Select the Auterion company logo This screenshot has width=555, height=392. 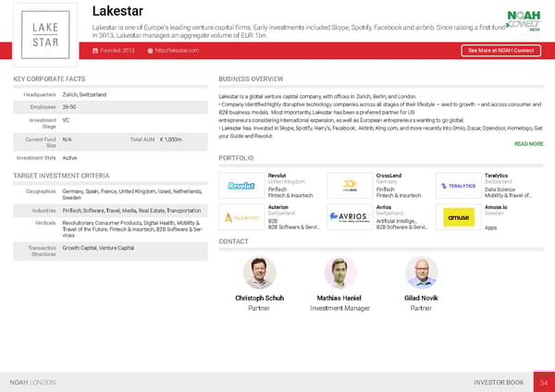[241, 218]
